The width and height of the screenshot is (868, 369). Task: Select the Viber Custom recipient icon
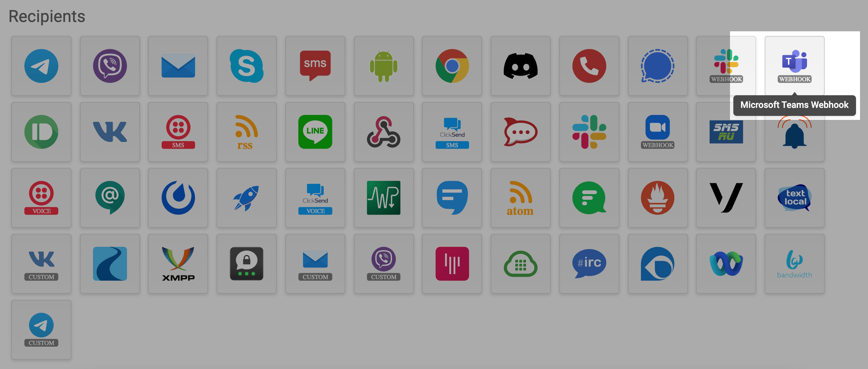[x=381, y=264]
